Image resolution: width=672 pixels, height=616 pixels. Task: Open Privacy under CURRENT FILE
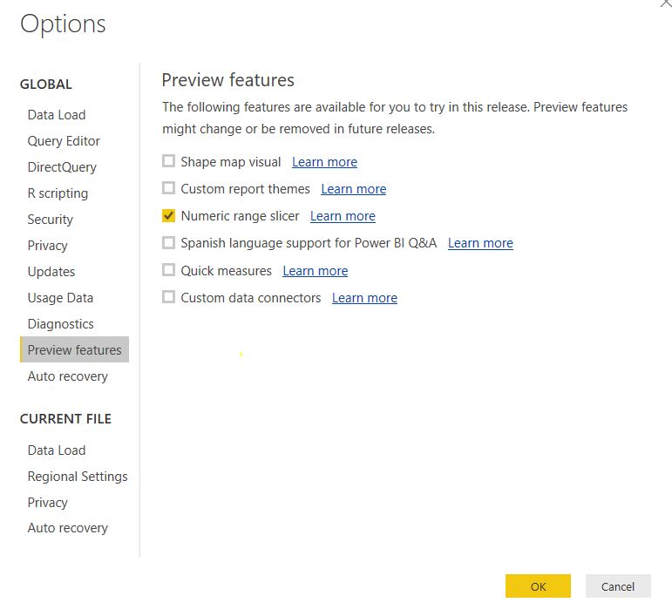(x=48, y=503)
